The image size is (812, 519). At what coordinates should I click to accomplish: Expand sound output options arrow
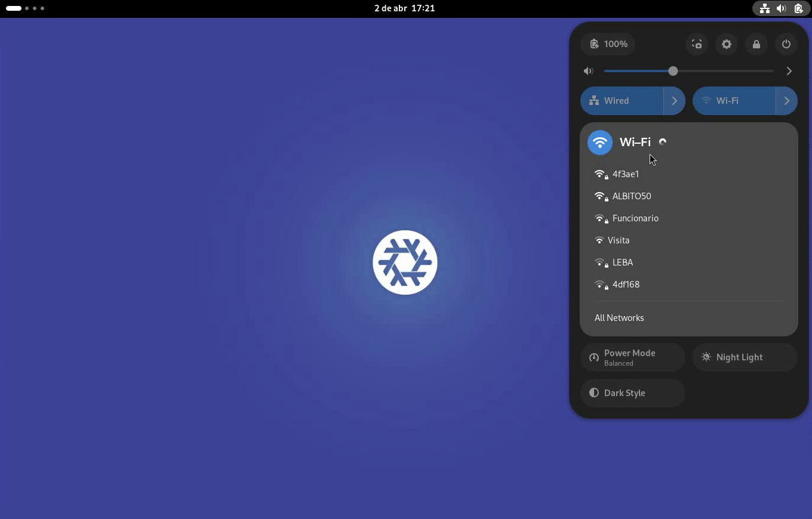pyautogui.click(x=789, y=71)
